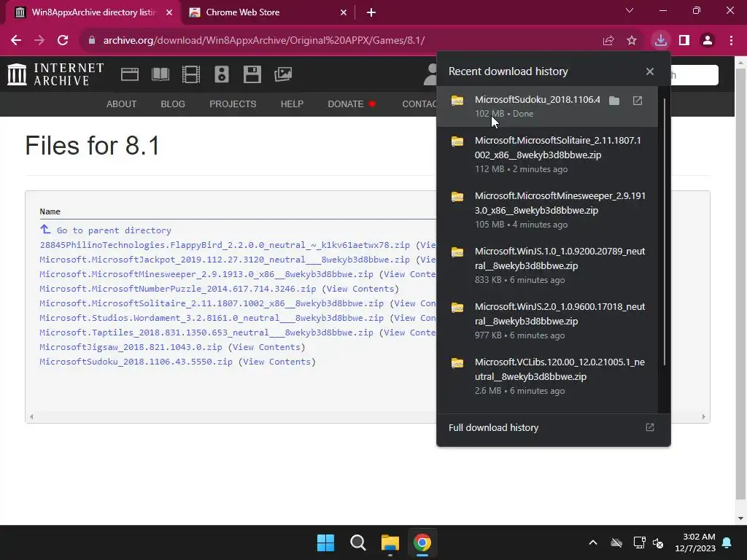Click the address bar URL
Viewport: 747px width, 560px height.
point(264,40)
